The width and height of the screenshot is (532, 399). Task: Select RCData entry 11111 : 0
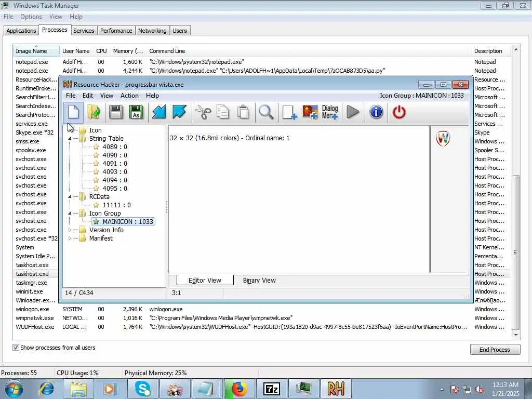116,205
